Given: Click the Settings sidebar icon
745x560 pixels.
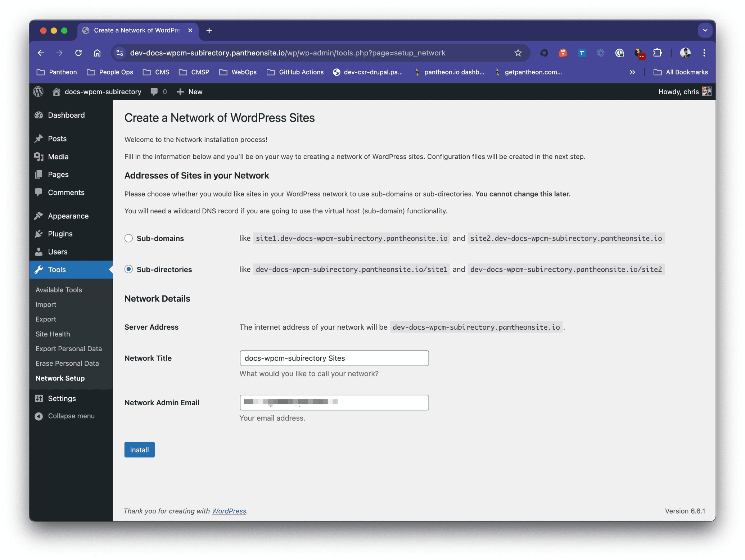Looking at the screenshot, I should click(39, 398).
